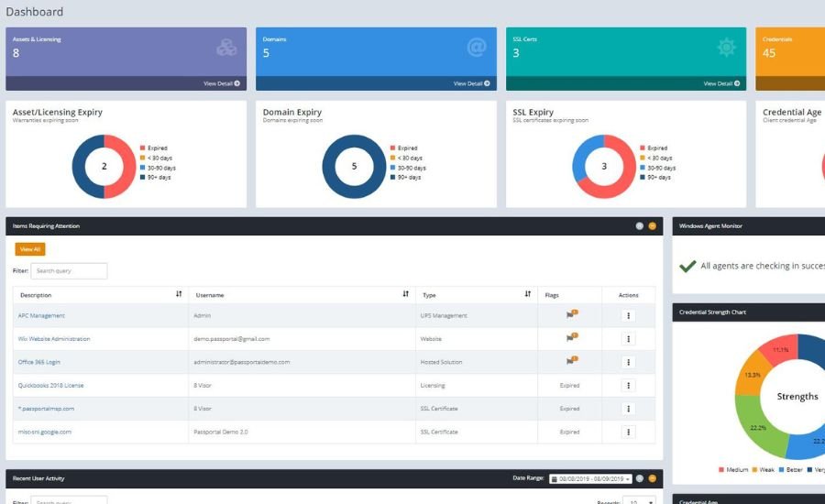Sort table by Type column
Screen dimensions: 825x504
click(x=528, y=293)
